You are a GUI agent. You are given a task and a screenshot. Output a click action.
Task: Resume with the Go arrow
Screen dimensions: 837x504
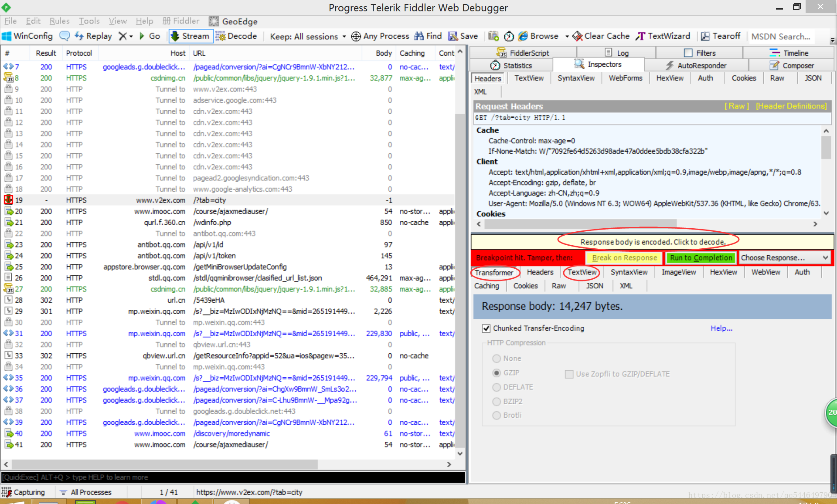(x=150, y=36)
